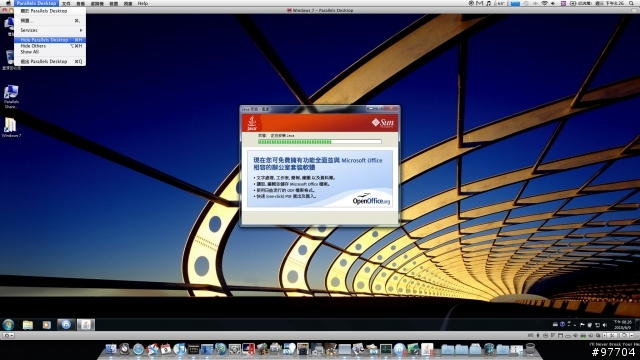This screenshot has height=360, width=640.
Task: Open the volume control in menu bar
Action: (x=553, y=3)
